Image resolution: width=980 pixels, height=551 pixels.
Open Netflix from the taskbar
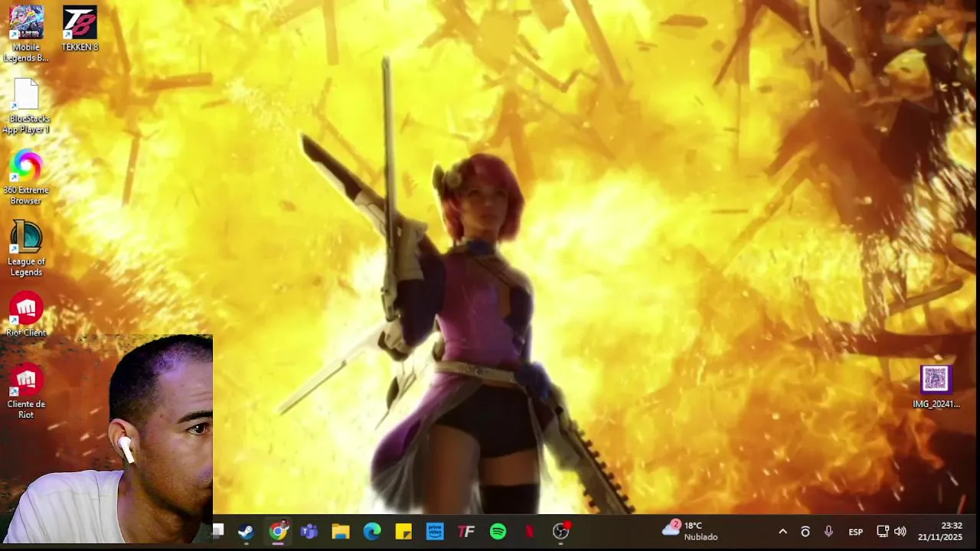(x=529, y=531)
